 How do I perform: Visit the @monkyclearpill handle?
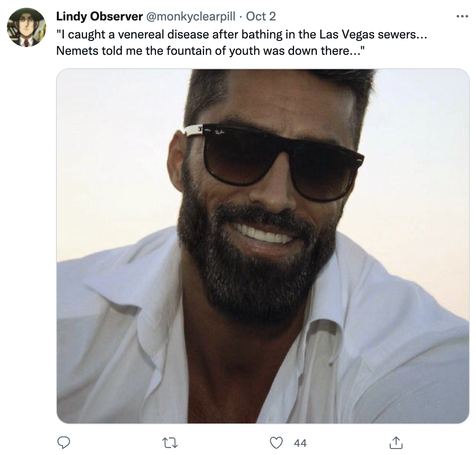(x=191, y=16)
